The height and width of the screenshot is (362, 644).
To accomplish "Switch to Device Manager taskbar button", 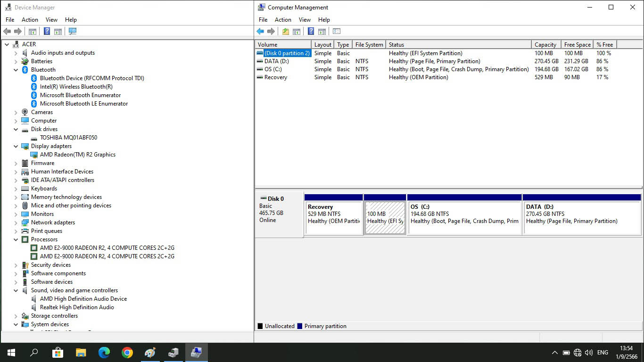I will tap(173, 353).
